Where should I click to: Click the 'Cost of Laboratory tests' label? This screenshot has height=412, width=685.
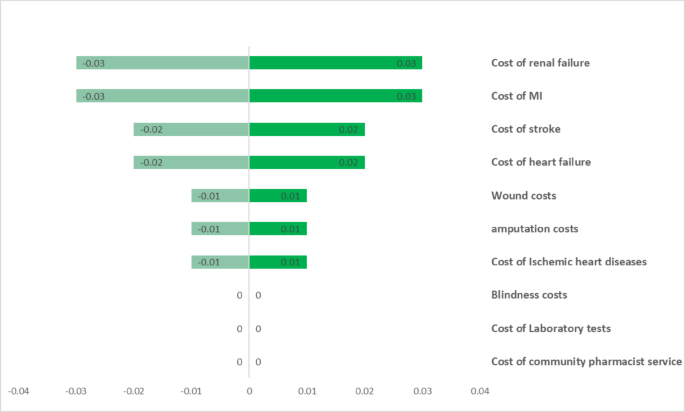coord(551,329)
